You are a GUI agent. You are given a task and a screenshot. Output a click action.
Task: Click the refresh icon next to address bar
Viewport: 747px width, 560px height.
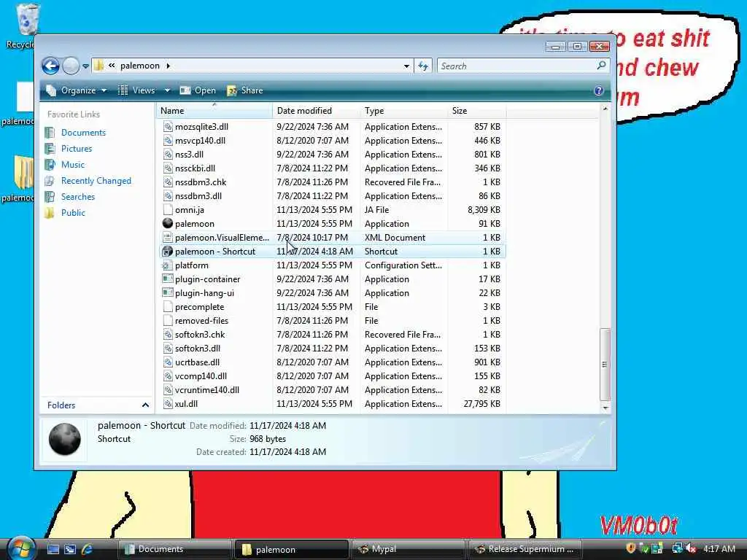click(423, 66)
